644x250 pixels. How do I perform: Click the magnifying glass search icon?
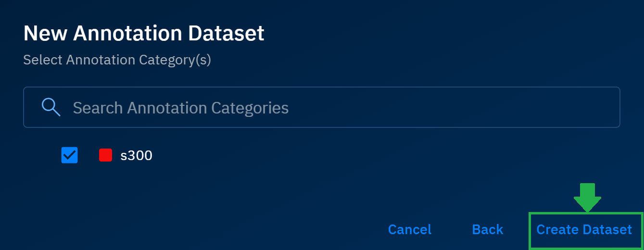(51, 107)
